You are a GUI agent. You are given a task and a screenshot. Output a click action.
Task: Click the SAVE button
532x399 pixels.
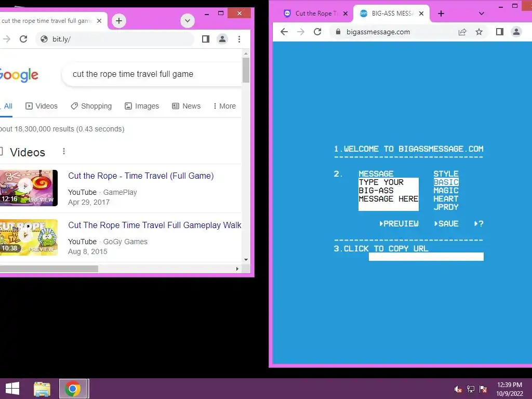(446, 223)
